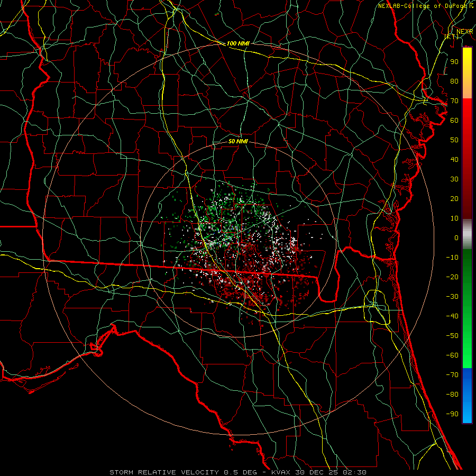Select the -50 legend value
Viewport: 476px width, 476px height.
452,336
